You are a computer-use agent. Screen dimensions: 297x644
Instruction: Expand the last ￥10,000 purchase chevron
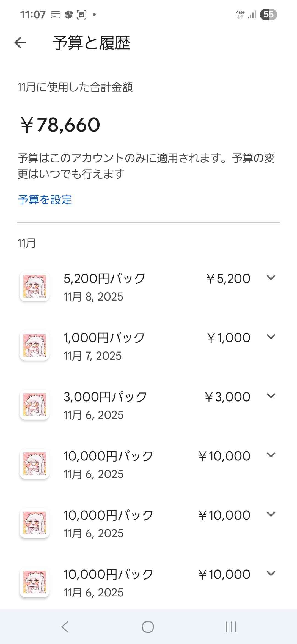tap(271, 574)
